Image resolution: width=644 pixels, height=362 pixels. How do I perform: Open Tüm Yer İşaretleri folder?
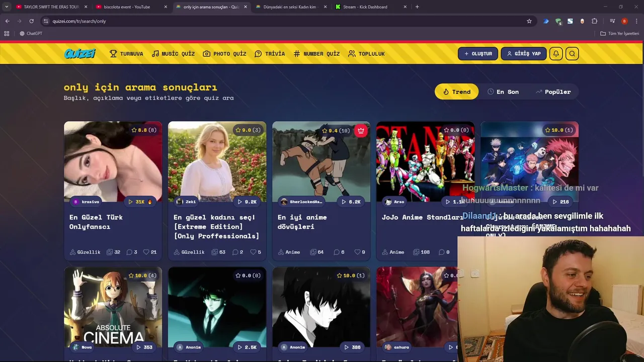coord(620,33)
